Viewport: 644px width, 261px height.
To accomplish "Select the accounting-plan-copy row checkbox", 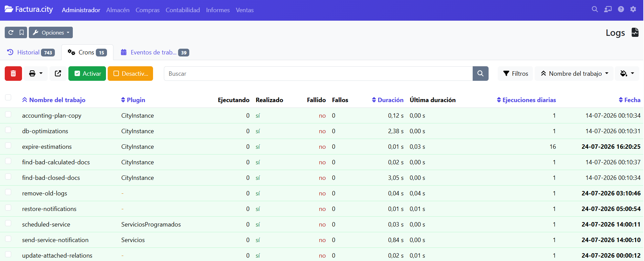I will [8, 114].
